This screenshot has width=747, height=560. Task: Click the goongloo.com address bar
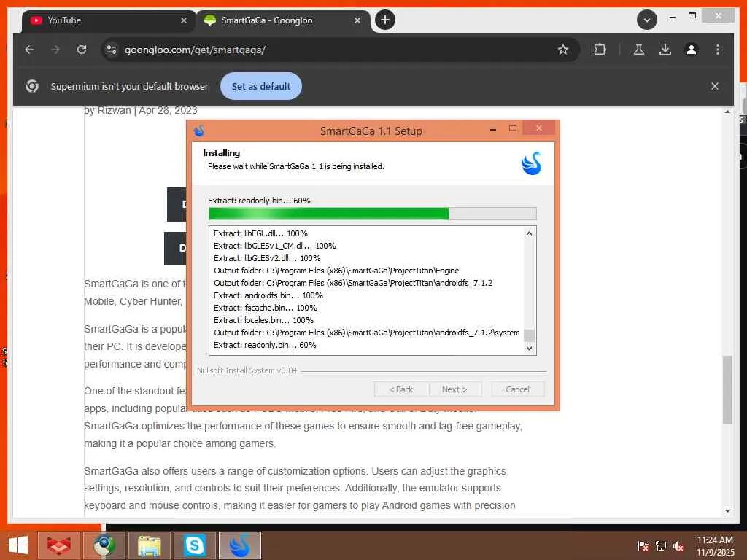click(x=340, y=50)
